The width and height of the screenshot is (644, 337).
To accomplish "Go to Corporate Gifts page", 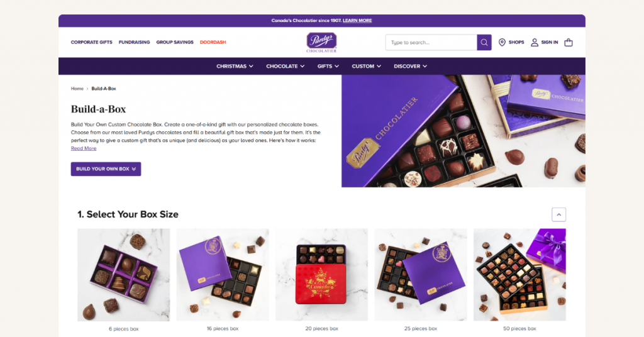I will tap(92, 42).
